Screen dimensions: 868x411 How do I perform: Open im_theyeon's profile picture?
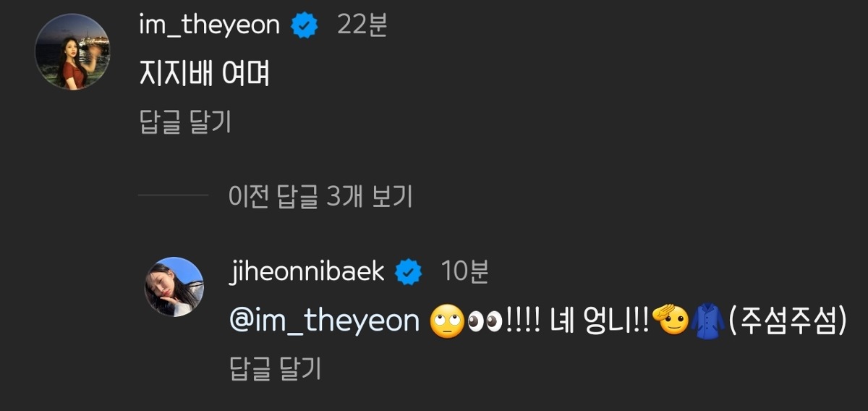72,52
